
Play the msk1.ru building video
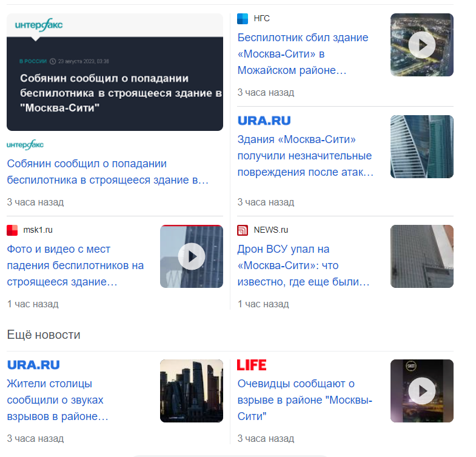tap(192, 256)
